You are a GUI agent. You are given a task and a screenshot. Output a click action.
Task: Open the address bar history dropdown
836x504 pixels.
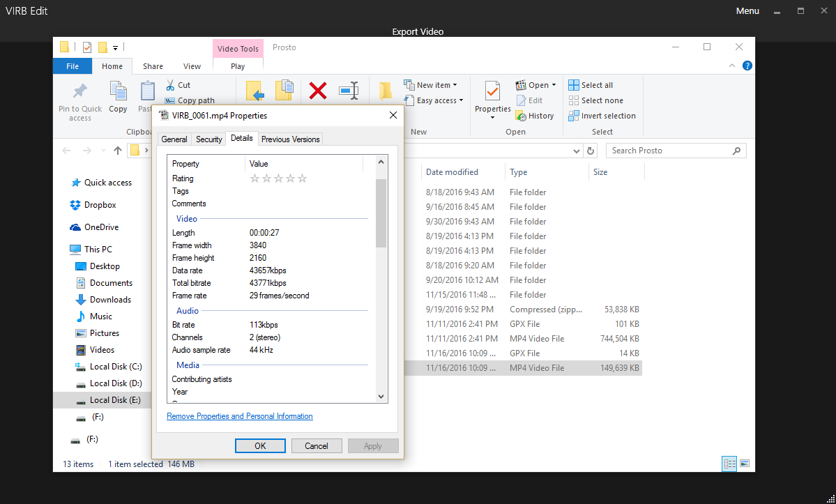pos(577,151)
